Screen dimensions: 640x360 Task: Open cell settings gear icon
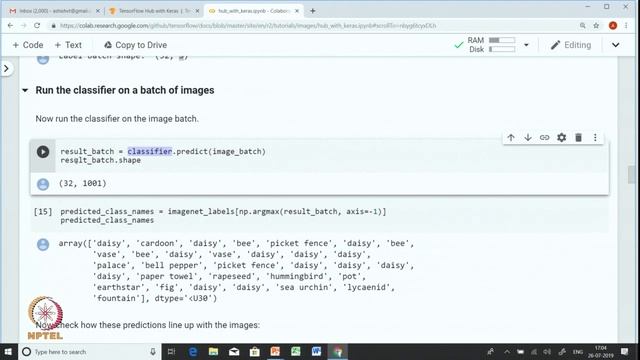point(562,138)
